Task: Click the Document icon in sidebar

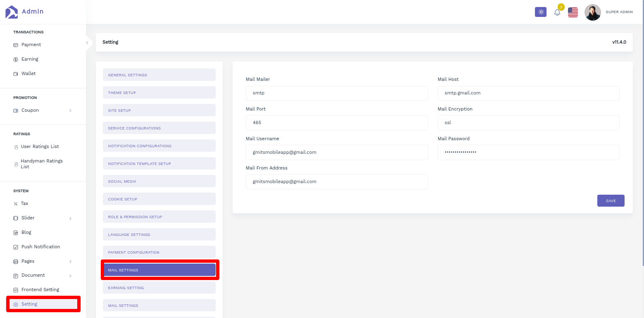Action: tap(16, 276)
